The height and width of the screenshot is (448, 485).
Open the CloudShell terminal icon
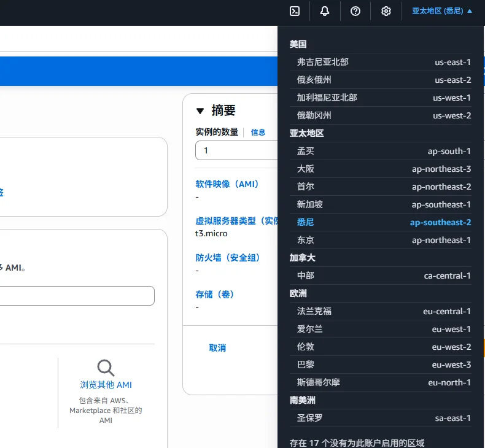coord(295,11)
